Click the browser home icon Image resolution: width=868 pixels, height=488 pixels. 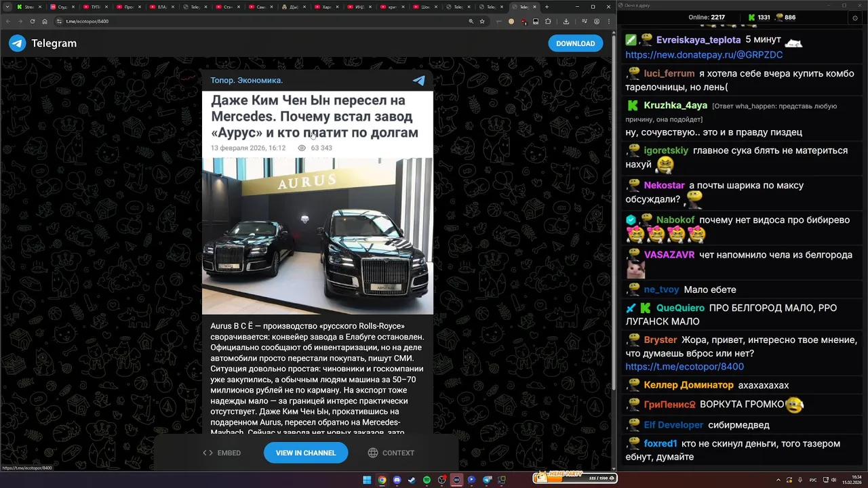45,21
